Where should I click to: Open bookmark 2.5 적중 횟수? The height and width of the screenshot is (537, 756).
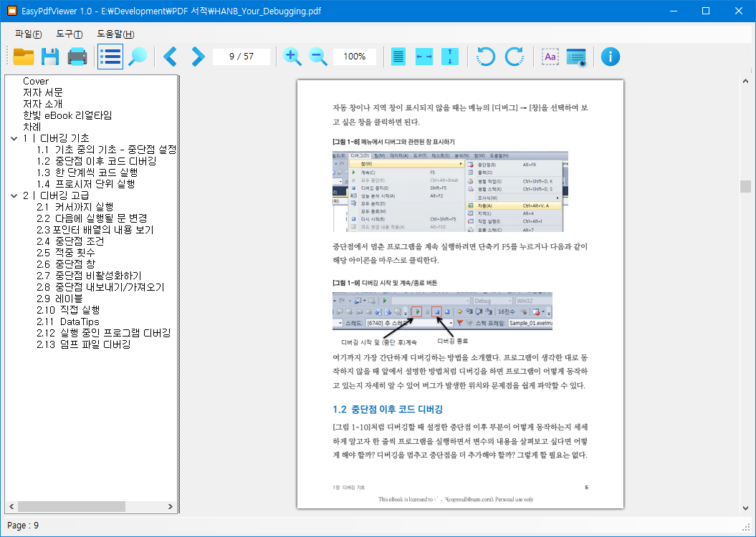[66, 253]
